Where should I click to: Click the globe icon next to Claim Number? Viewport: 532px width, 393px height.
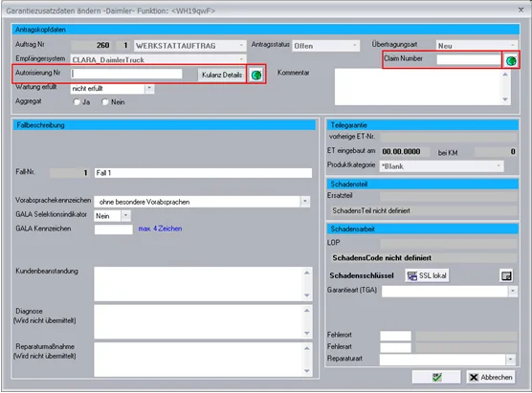[511, 60]
